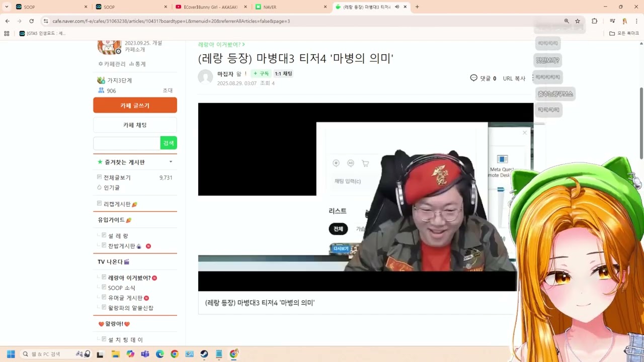Click the video caption 마병대3 티저4 text

point(260,303)
